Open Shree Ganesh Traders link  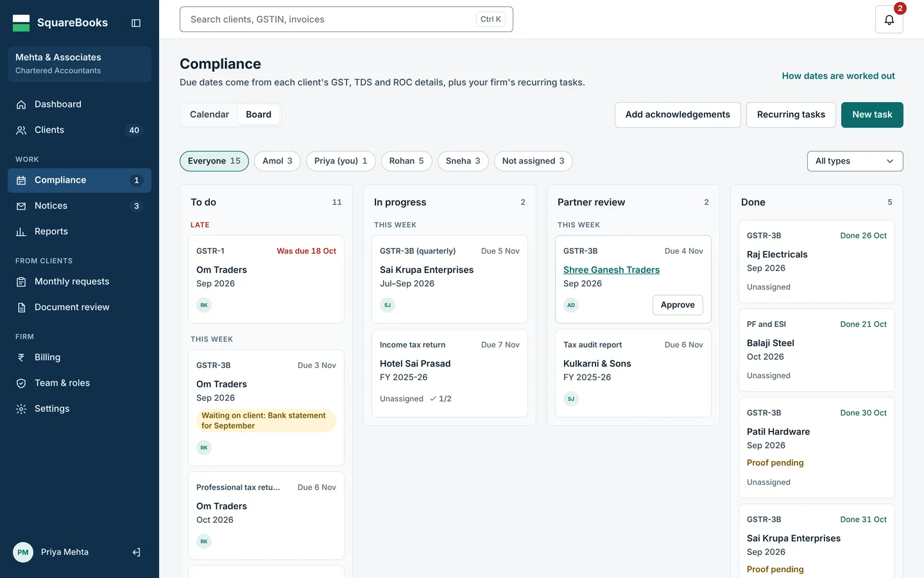pyautogui.click(x=612, y=270)
